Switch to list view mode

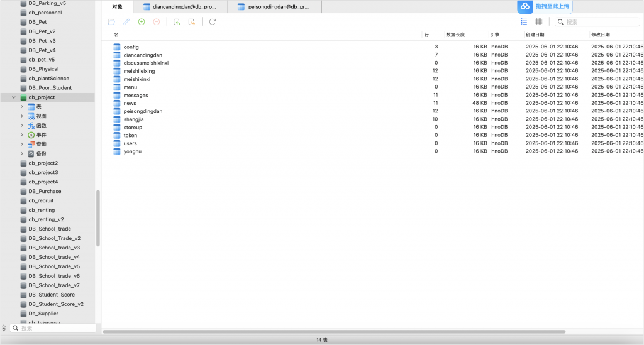524,22
